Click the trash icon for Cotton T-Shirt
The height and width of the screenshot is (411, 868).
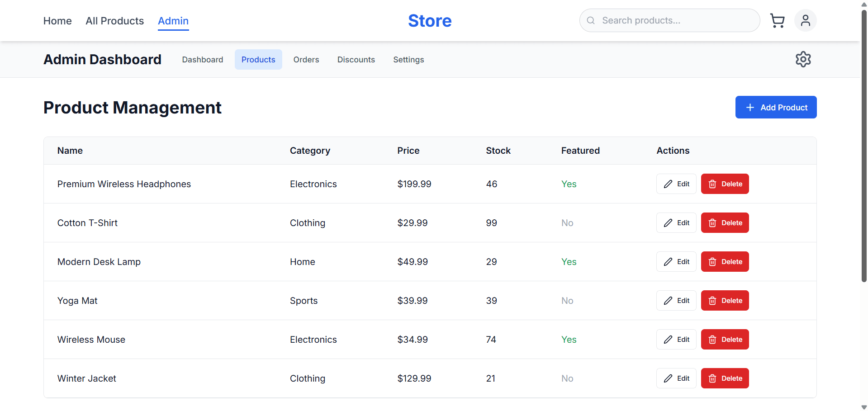[x=713, y=222]
